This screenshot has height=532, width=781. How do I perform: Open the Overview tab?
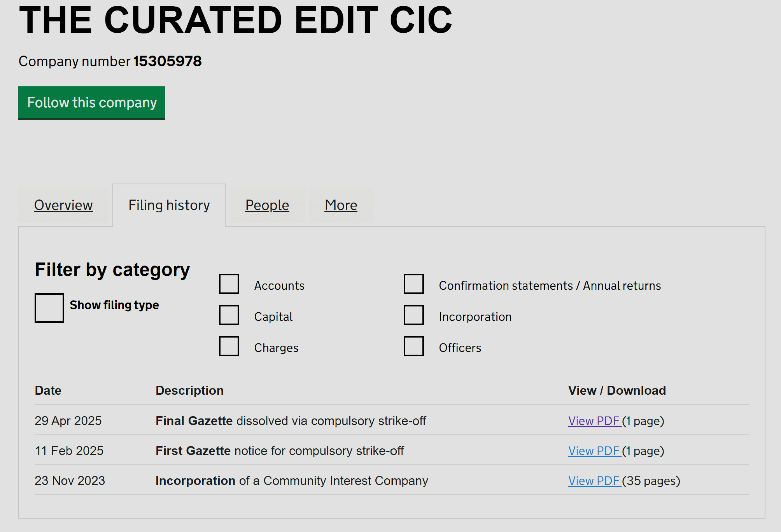click(63, 205)
